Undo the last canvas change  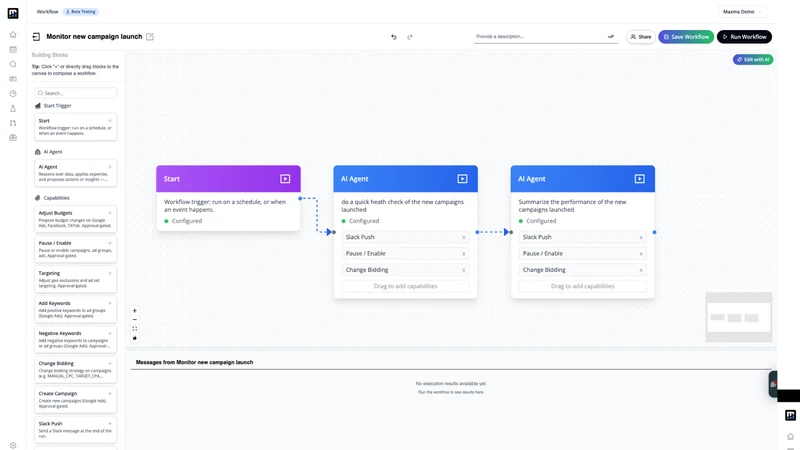394,37
